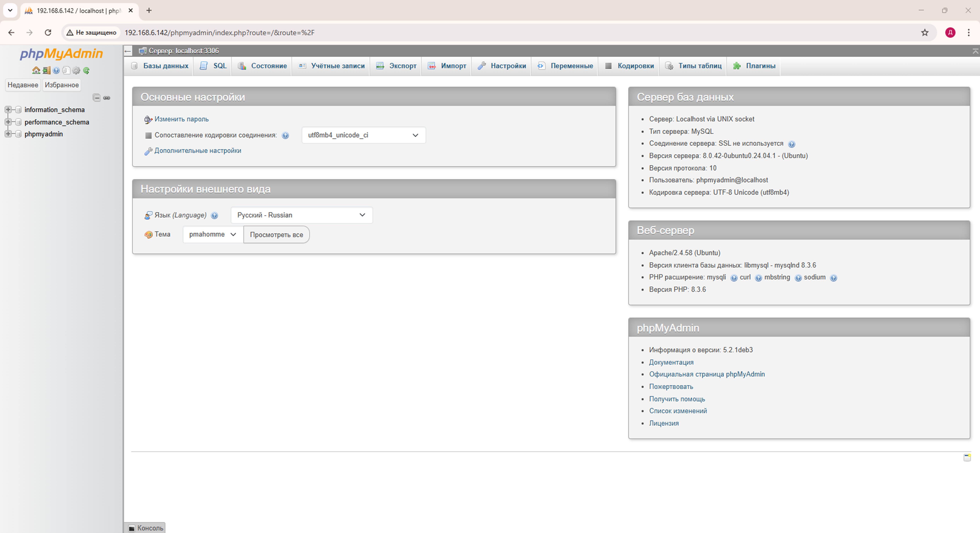Reload navigation panel with green arrow icon
The height and width of the screenshot is (533, 980).
click(86, 70)
